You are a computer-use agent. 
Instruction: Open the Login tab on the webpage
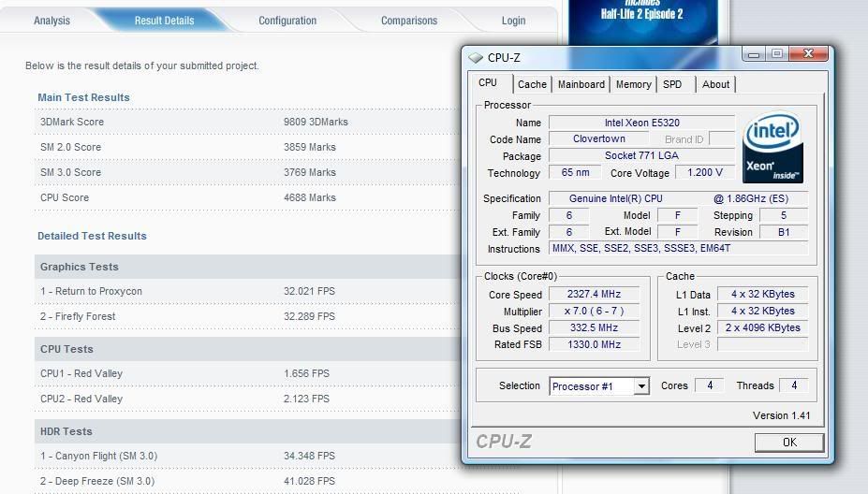[x=514, y=21]
